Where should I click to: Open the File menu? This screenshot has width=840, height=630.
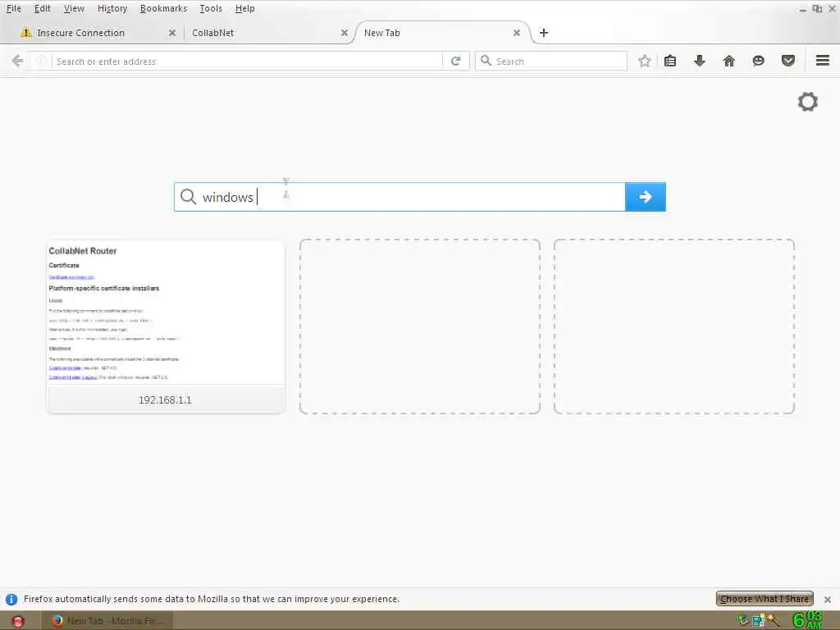13,8
